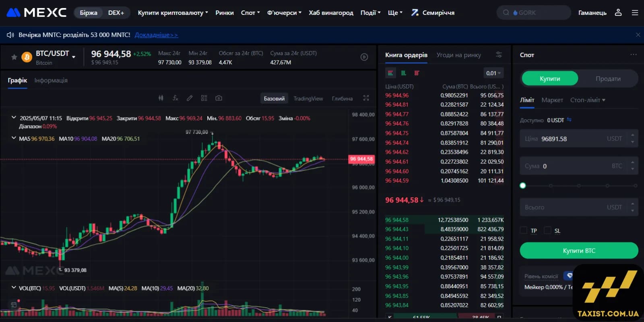Switch chart to Базовий mode
The width and height of the screenshot is (644, 322).
[x=274, y=98]
